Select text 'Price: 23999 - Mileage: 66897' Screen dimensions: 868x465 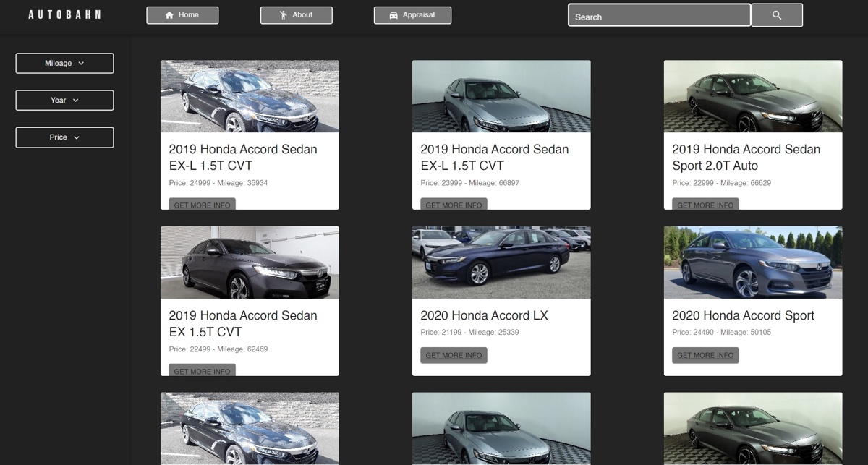point(470,183)
